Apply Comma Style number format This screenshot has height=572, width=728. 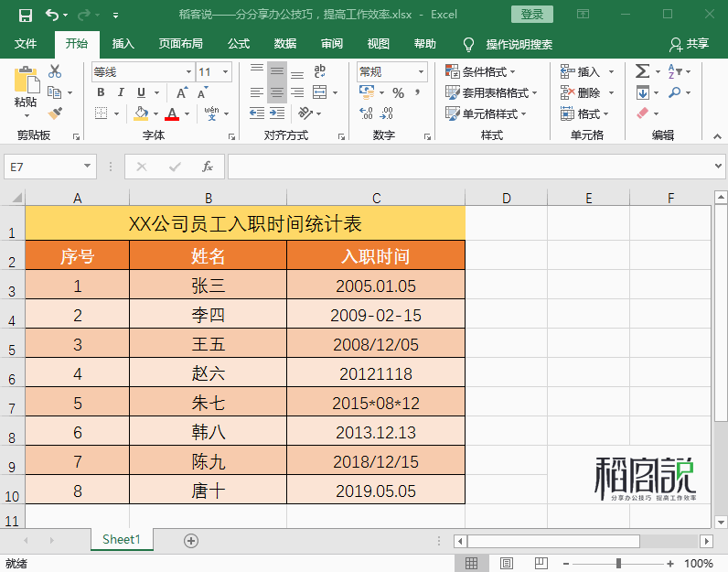pos(418,92)
